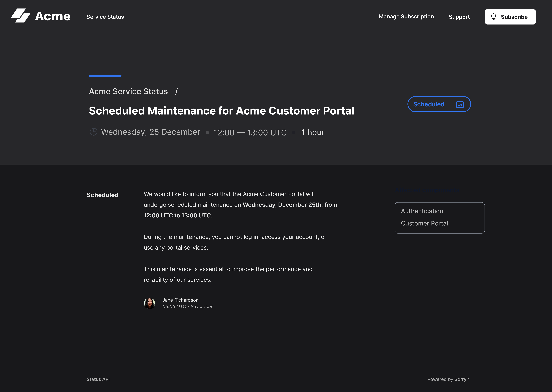Expand the Authentication affected component
Screen dimensions: 552x392
click(x=422, y=211)
